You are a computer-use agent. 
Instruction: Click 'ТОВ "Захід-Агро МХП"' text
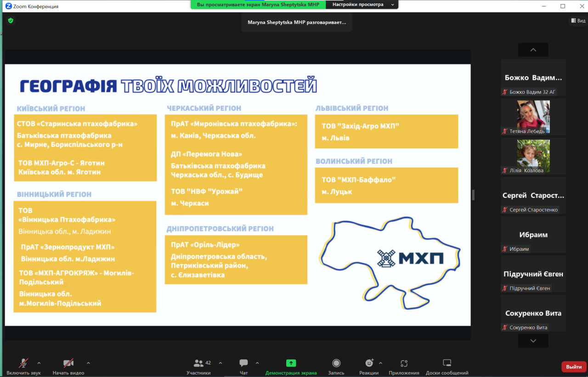tap(361, 126)
